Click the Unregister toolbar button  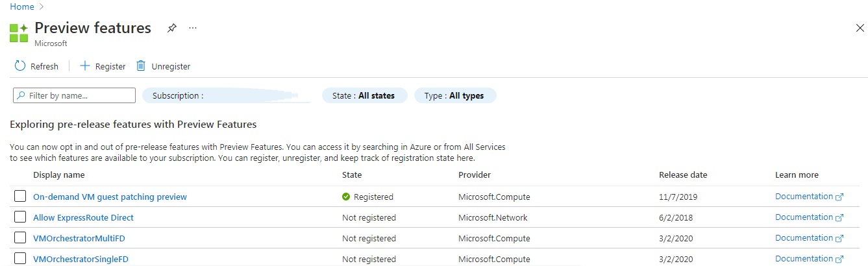pos(163,66)
